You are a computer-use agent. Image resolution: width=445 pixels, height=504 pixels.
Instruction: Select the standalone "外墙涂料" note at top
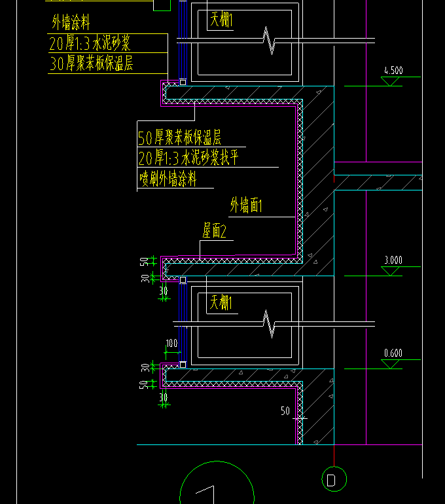coord(71,22)
